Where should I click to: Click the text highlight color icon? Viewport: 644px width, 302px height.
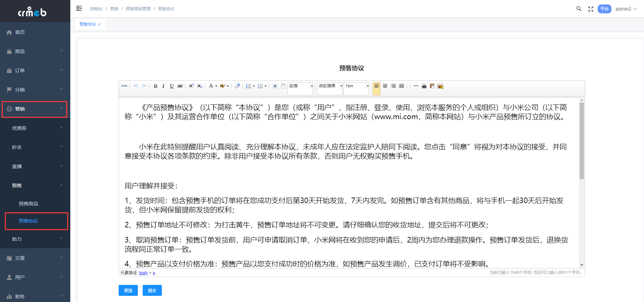pyautogui.click(x=222, y=86)
